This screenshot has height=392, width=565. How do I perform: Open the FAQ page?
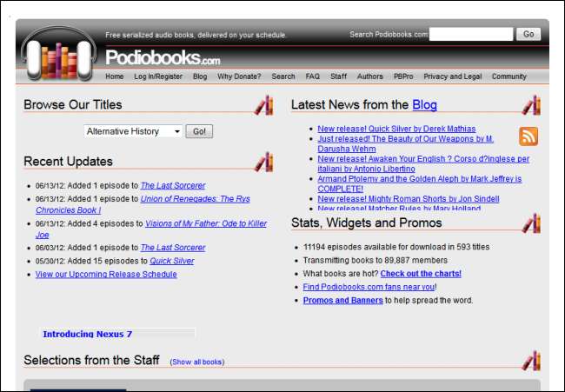coord(312,76)
